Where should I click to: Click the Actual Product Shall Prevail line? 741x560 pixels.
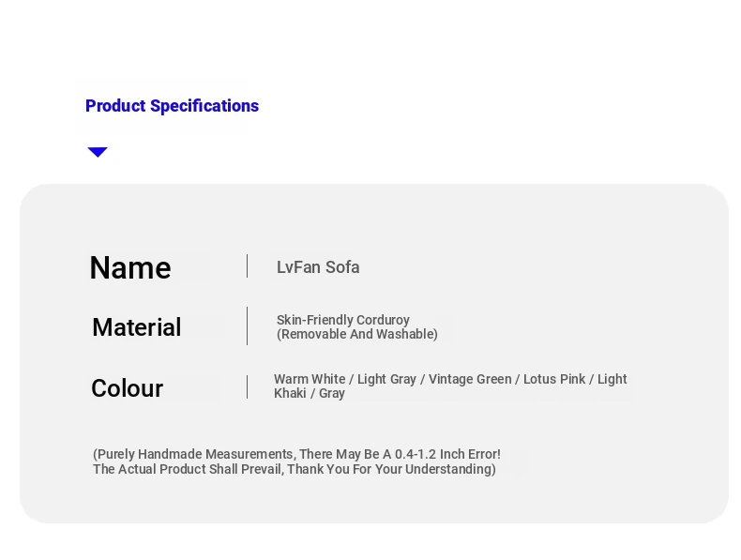[x=295, y=469]
